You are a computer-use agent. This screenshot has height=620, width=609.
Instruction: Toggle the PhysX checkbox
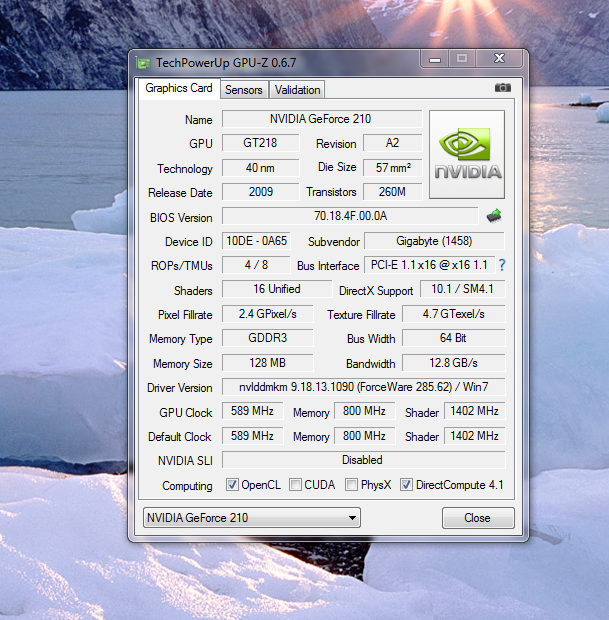coord(351,484)
